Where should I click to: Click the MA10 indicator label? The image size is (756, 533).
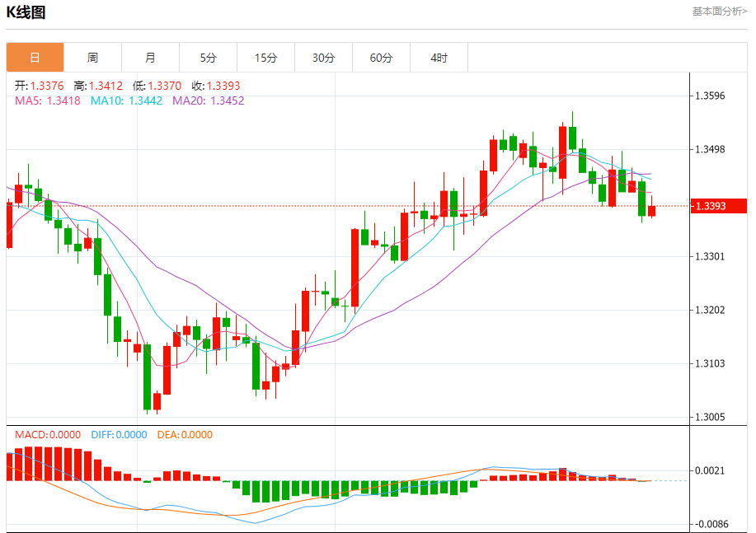(x=126, y=101)
